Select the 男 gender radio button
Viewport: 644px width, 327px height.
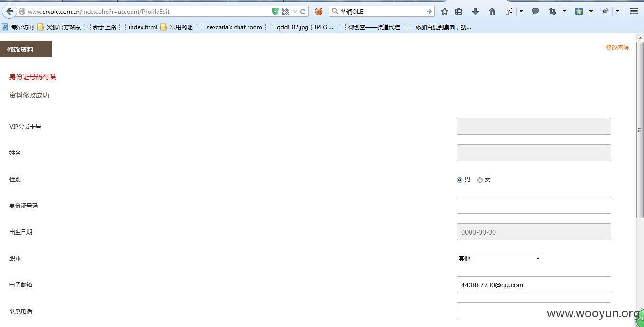coord(460,180)
